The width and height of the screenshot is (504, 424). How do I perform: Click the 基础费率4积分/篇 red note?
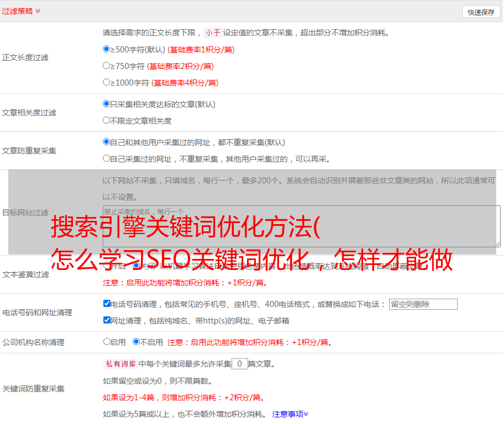coord(185,83)
